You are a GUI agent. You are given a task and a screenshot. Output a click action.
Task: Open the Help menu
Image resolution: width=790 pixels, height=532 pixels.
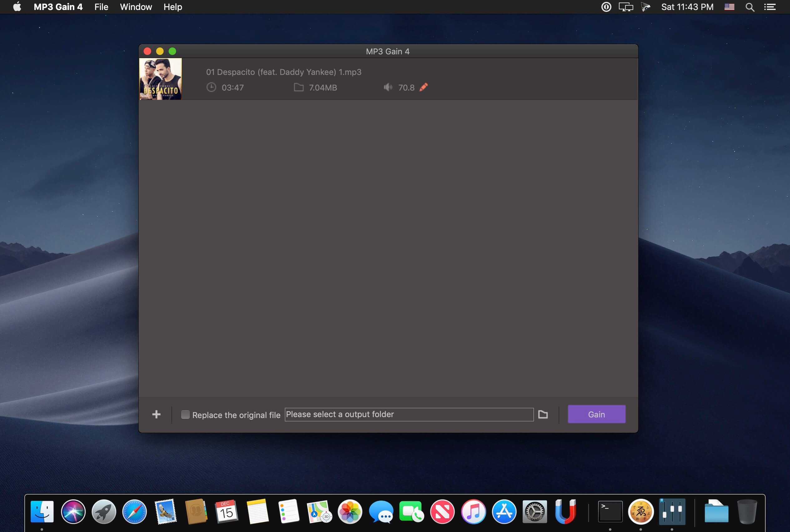coord(173,7)
